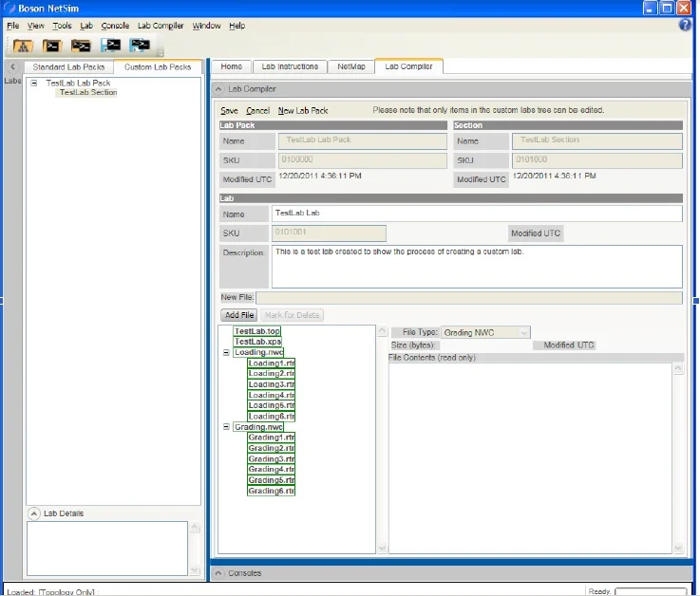Viewport: 700px width, 596px height.
Task: Switch to the Lab Instructions tab
Action: (290, 66)
